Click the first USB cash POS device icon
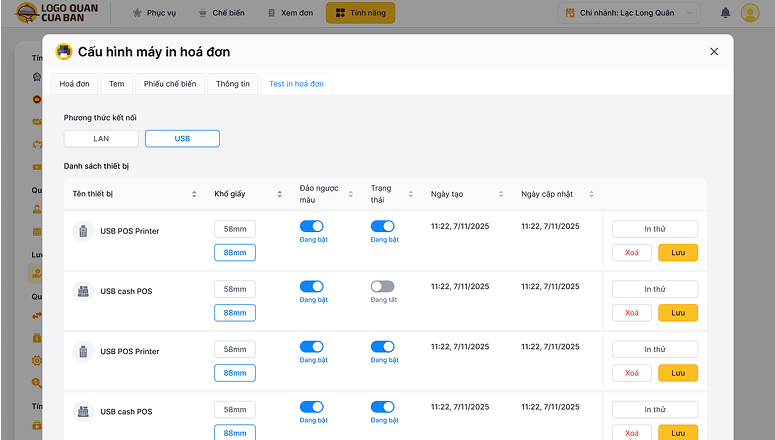This screenshot has width=775, height=440. 83,291
